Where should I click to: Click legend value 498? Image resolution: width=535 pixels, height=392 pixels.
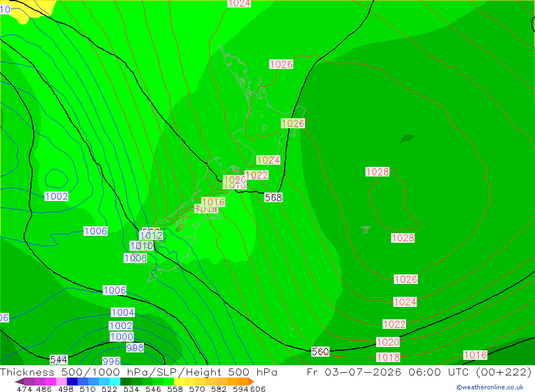66,389
